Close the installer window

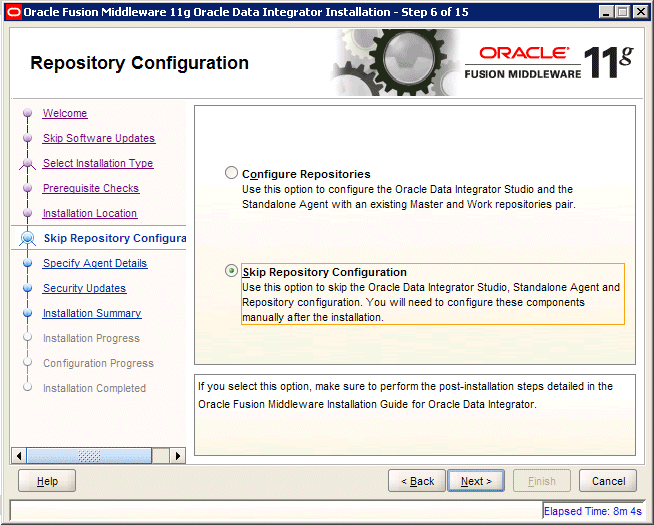click(x=640, y=12)
